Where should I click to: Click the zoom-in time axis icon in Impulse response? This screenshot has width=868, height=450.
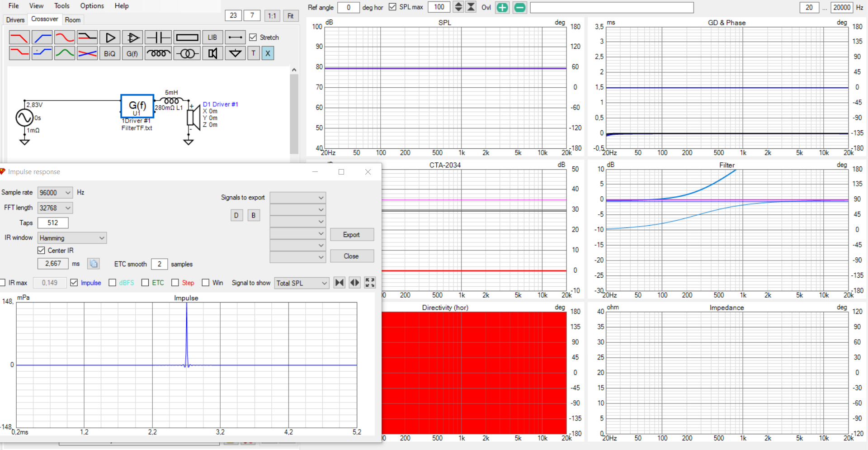click(x=339, y=283)
